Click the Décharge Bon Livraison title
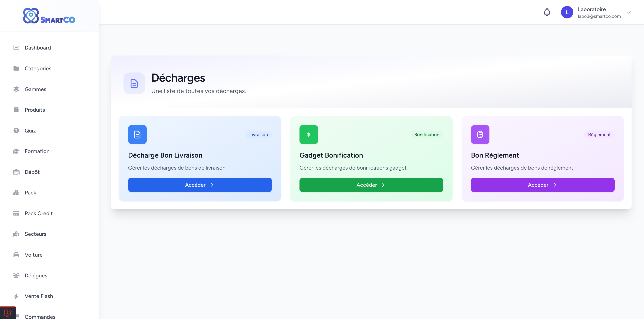The image size is (644, 319). [165, 155]
